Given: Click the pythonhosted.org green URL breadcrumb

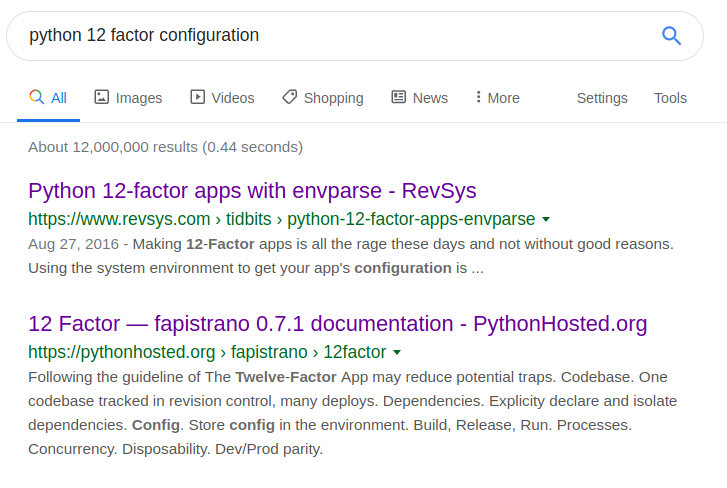Looking at the screenshot, I should (x=207, y=352).
